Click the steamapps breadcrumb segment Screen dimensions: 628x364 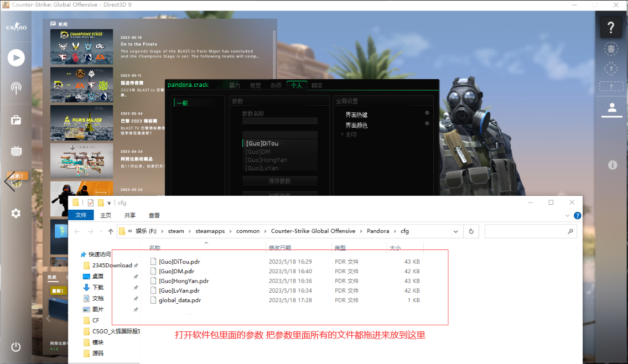coord(210,231)
